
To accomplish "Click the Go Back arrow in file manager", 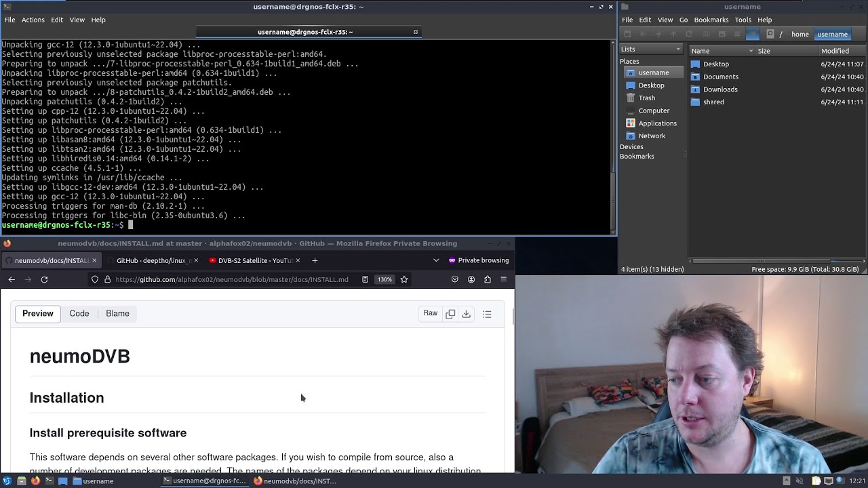I will [x=643, y=34].
